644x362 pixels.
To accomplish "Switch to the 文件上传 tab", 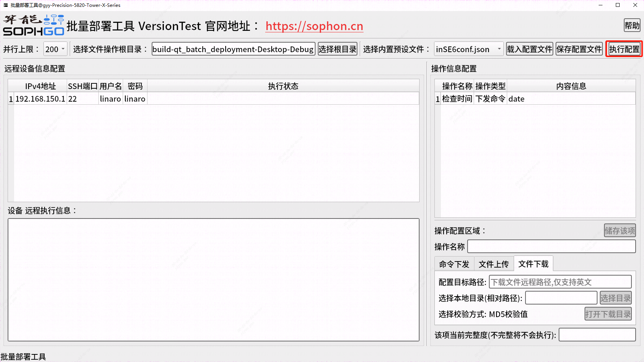I will coord(493,264).
